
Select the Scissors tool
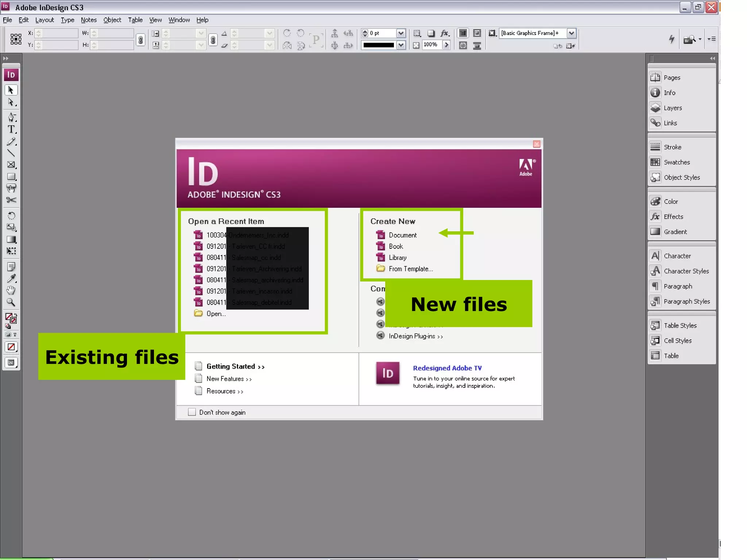pos(11,200)
